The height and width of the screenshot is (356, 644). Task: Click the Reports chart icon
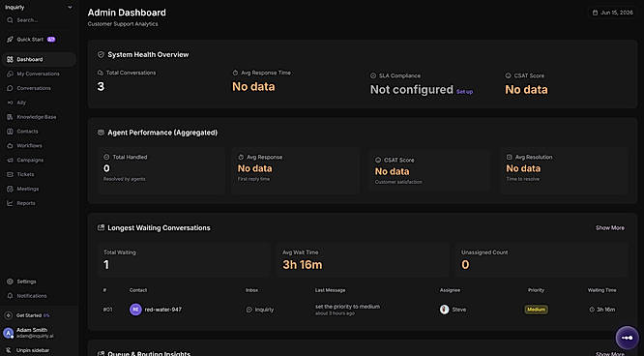(10, 203)
